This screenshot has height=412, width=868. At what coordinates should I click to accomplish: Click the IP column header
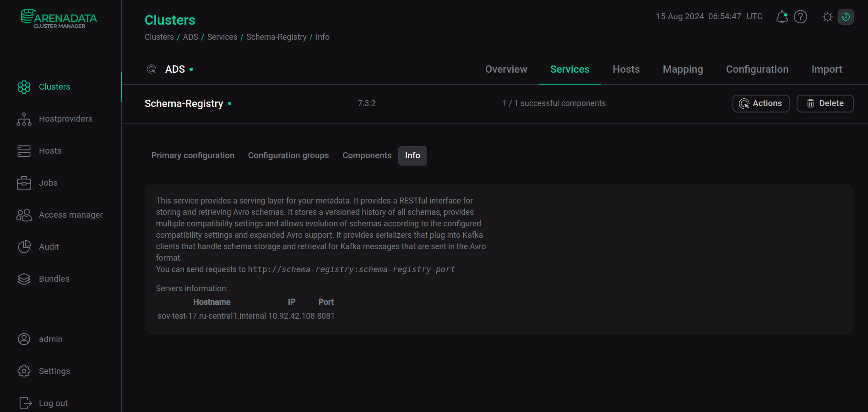292,302
